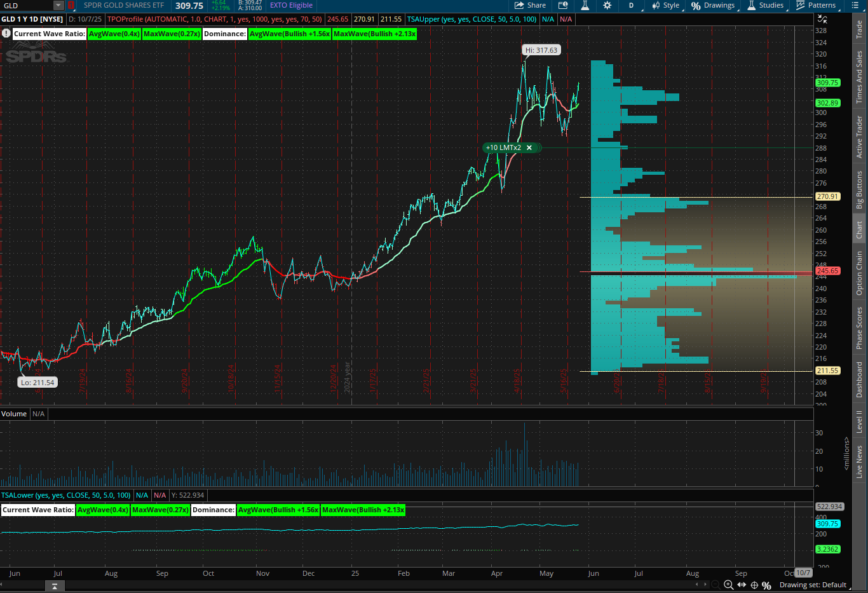Open the list menu icon at top right
Viewport: 868px width, 593px height.
tap(855, 5)
